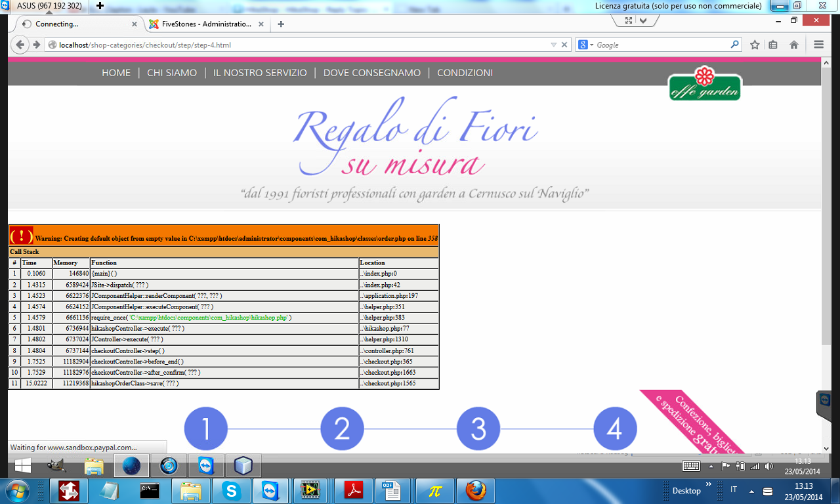Expand the URL bar history dropdown

553,45
